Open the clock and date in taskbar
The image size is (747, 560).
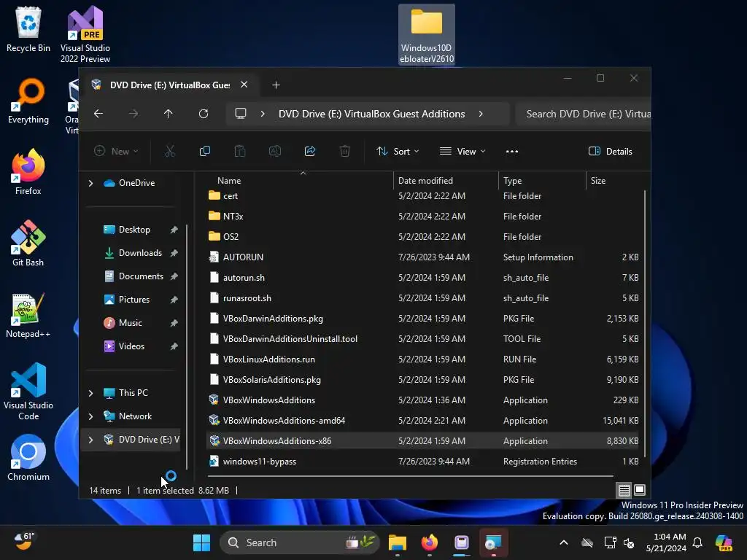[x=666, y=542]
